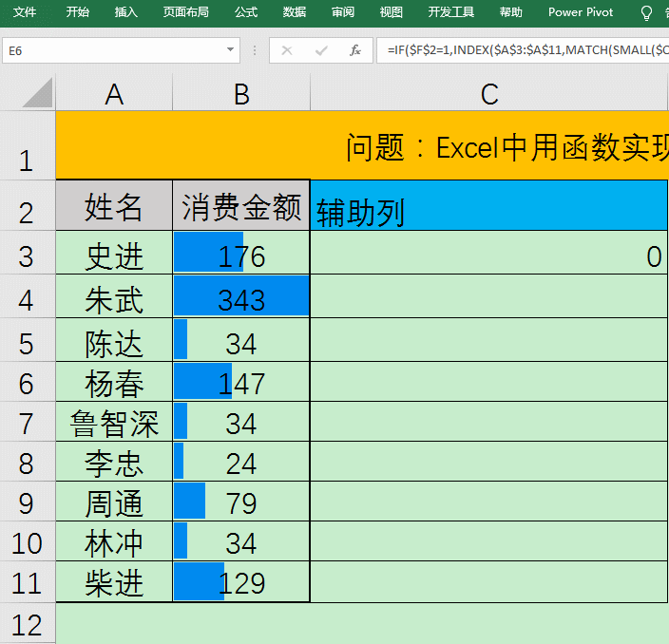Select the cell containing 周通
The image size is (669, 644).
114,502
